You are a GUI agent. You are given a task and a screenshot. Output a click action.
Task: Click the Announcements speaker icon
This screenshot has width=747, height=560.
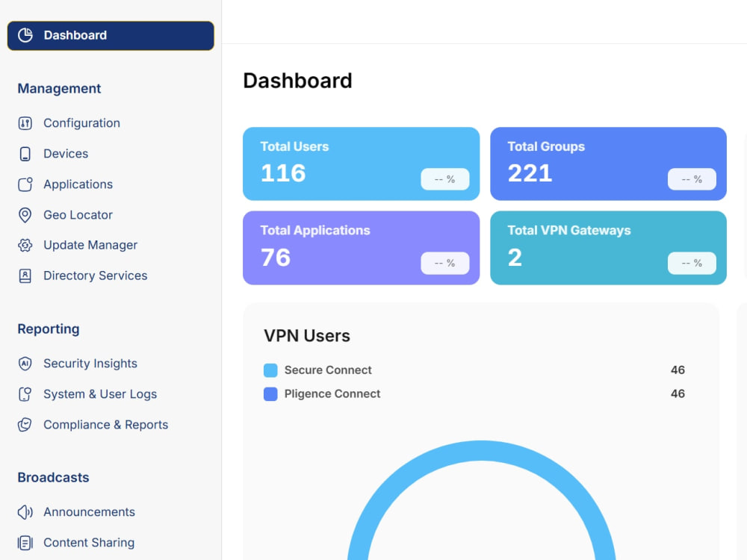click(x=25, y=512)
